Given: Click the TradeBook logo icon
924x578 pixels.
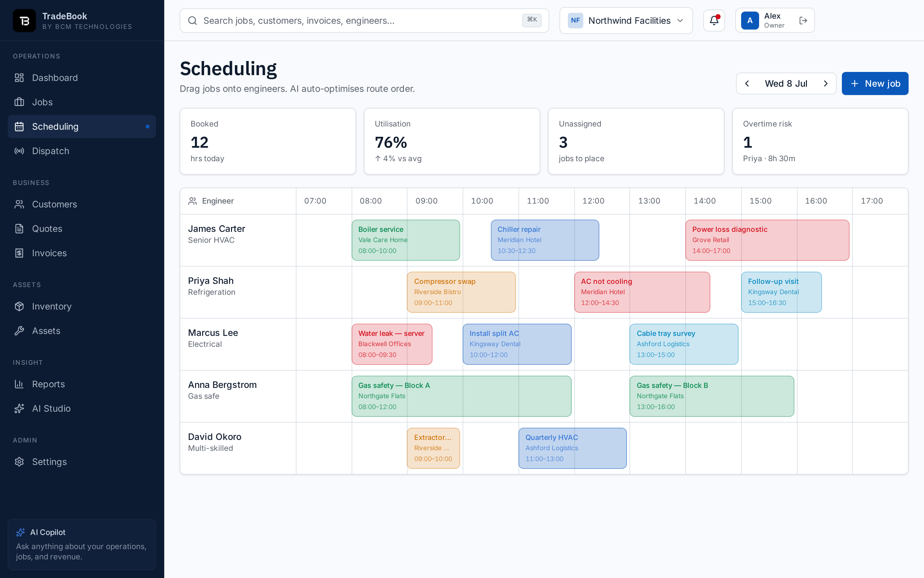Looking at the screenshot, I should (24, 21).
